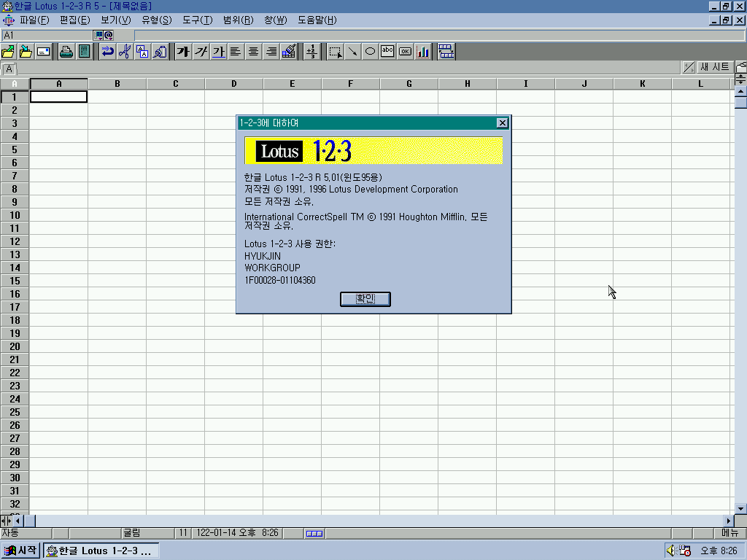Image resolution: width=747 pixels, height=560 pixels.
Task: Click the horizontal scrollbar right arrow
Action: (729, 521)
